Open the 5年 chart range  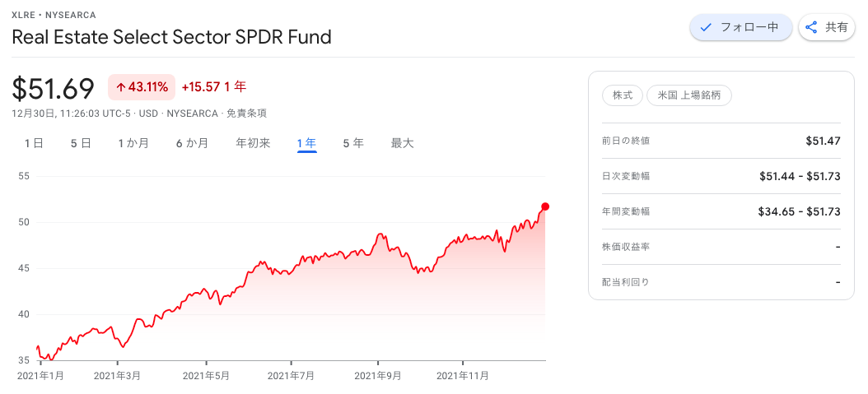[x=353, y=144]
